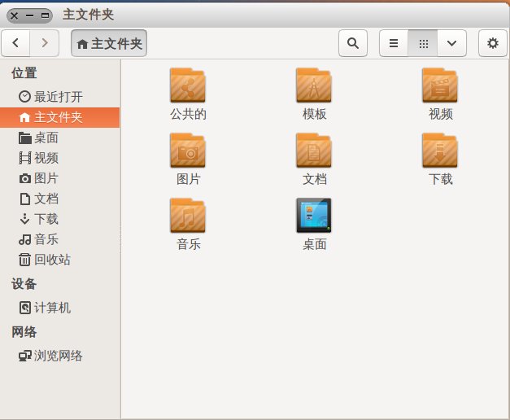Click the 模板 folder name label

314,114
